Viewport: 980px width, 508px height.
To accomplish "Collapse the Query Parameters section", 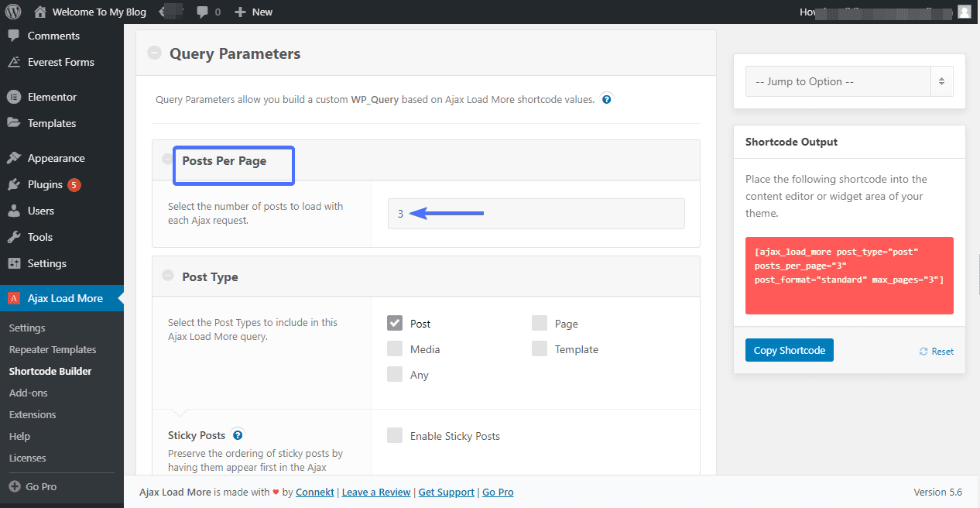I will pyautogui.click(x=155, y=53).
